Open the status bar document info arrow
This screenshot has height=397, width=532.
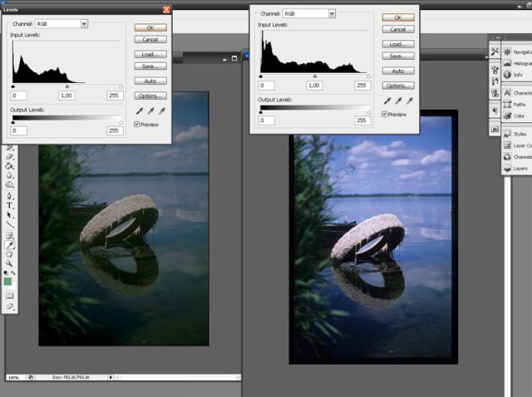pyautogui.click(x=111, y=377)
